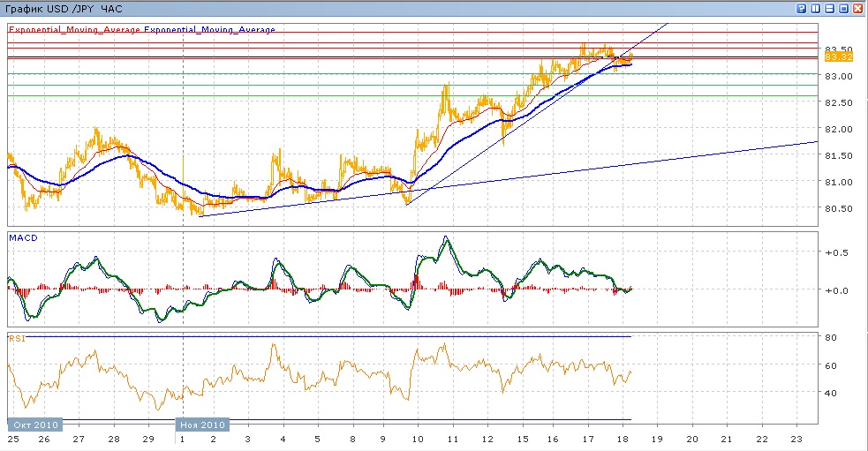
Task: Click the 80.50 price axis label
Action: pos(837,208)
